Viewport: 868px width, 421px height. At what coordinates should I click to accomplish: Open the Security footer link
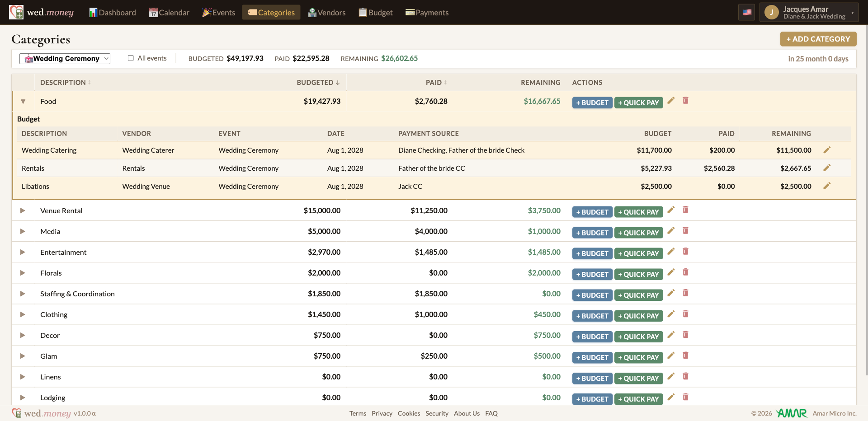pos(437,413)
